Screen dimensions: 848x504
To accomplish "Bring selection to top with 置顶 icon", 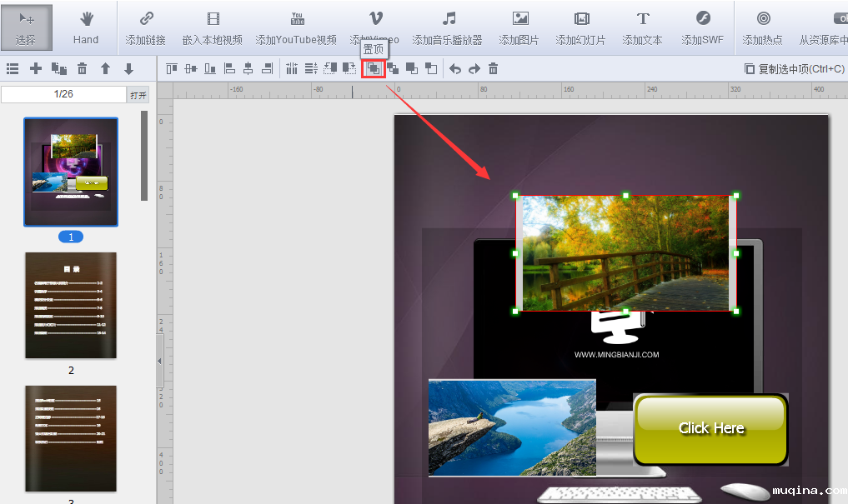I will click(x=374, y=69).
